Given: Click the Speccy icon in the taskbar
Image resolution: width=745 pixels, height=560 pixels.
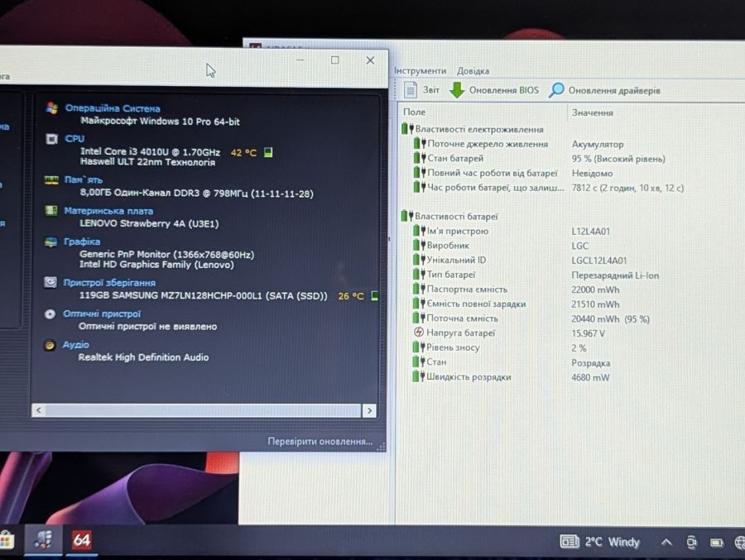Looking at the screenshot, I should pos(43,540).
